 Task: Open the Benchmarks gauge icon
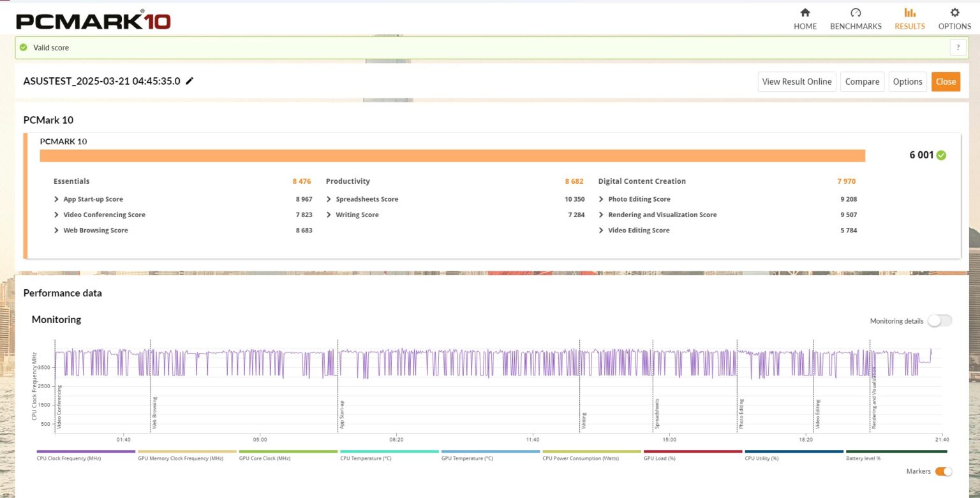pos(856,13)
